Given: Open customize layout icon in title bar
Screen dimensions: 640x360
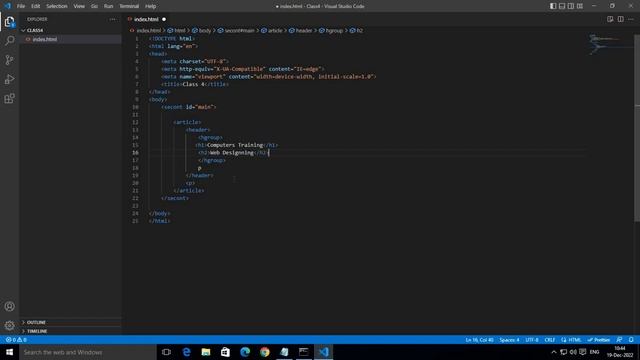Looking at the screenshot, I should coord(580,6).
